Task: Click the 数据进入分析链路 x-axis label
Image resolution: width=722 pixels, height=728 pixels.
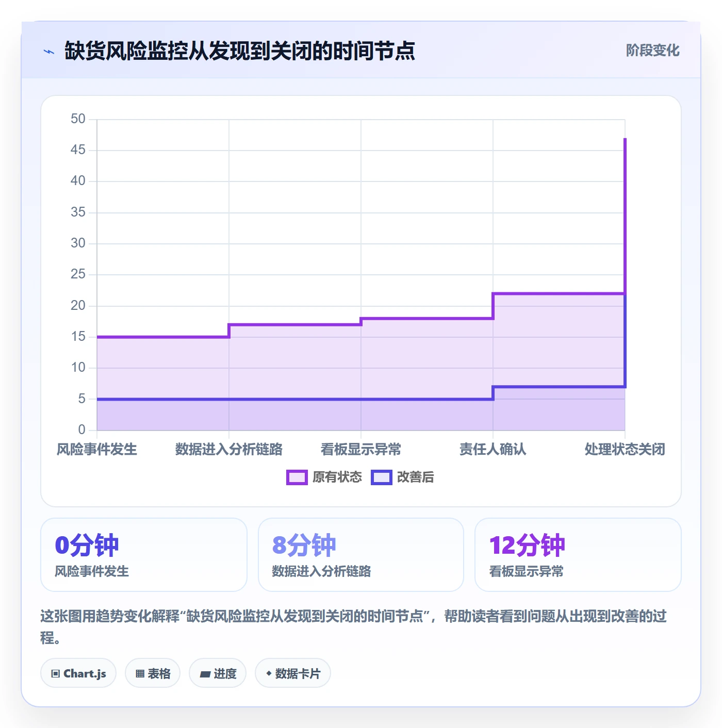Action: pos(229,450)
